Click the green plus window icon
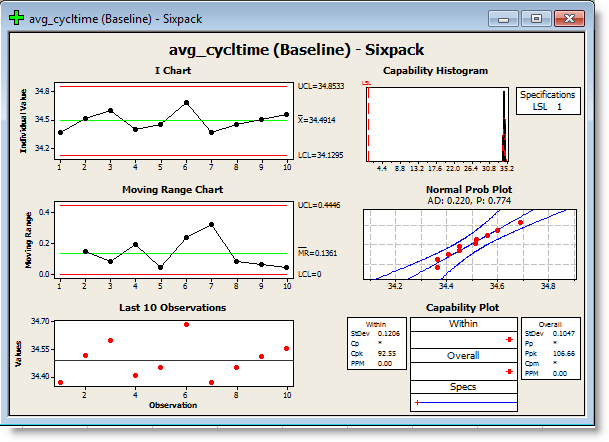The width and height of the screenshot is (609, 442). pyautogui.click(x=16, y=18)
